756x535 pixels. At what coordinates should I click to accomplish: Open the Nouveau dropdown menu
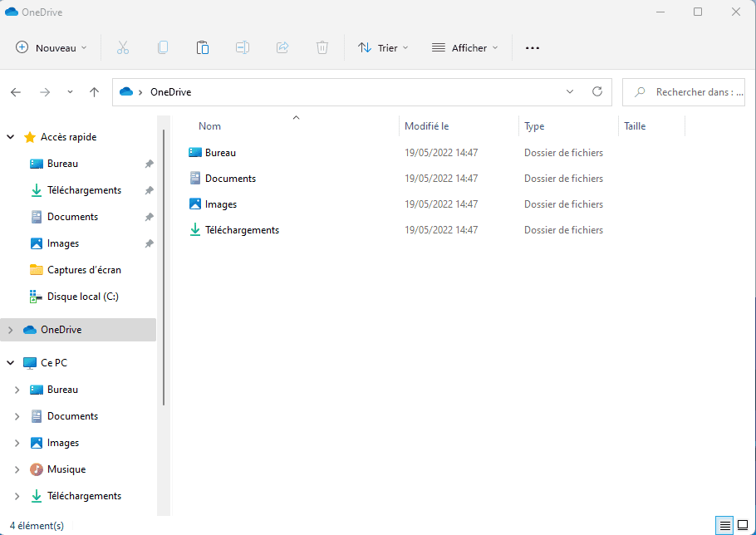[x=51, y=48]
